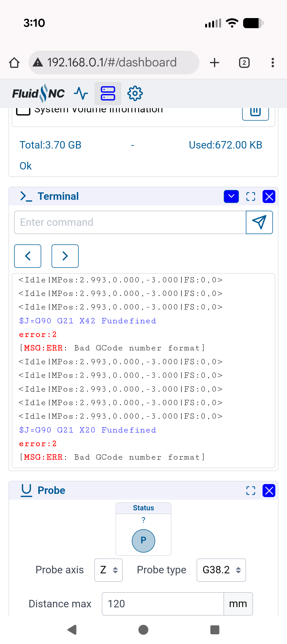The width and height of the screenshot is (287, 644).
Task: Open the FluidNC settings gear tab
Action: tap(135, 94)
